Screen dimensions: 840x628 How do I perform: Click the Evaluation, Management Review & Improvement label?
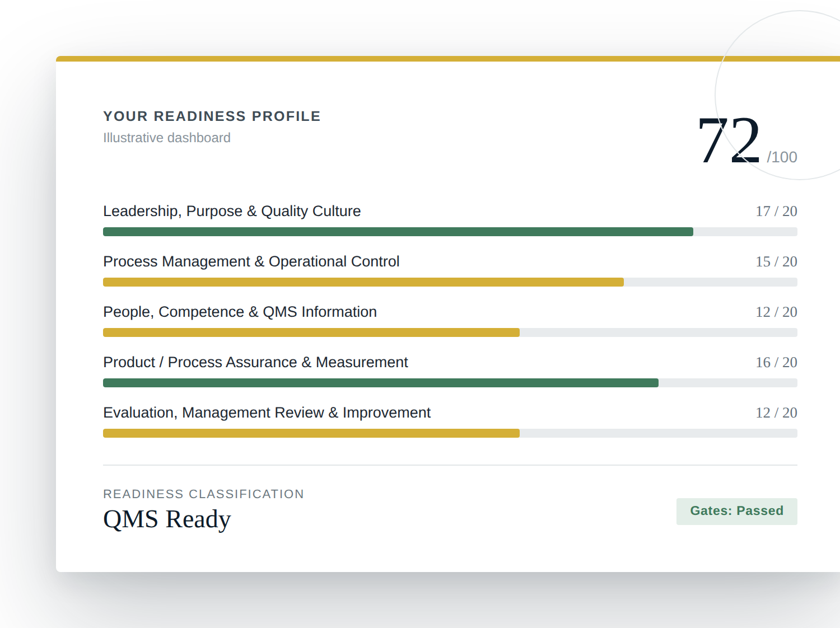[267, 413]
